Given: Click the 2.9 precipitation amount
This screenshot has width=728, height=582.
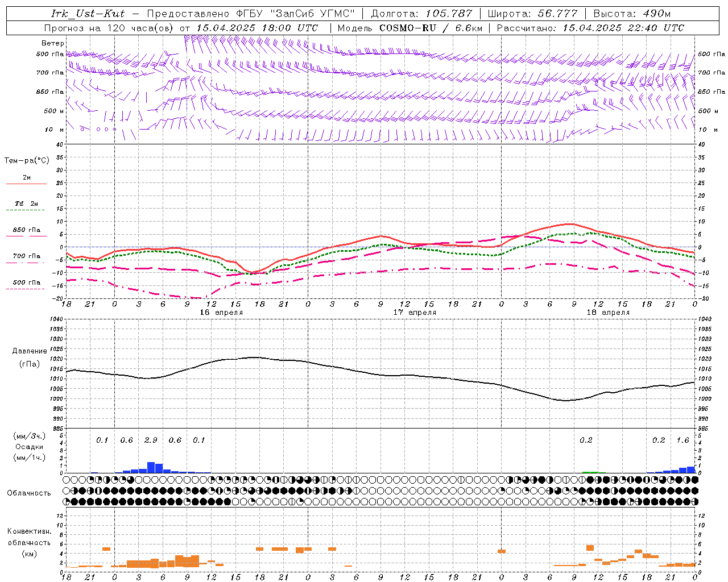Looking at the screenshot, I should pyautogui.click(x=151, y=440).
